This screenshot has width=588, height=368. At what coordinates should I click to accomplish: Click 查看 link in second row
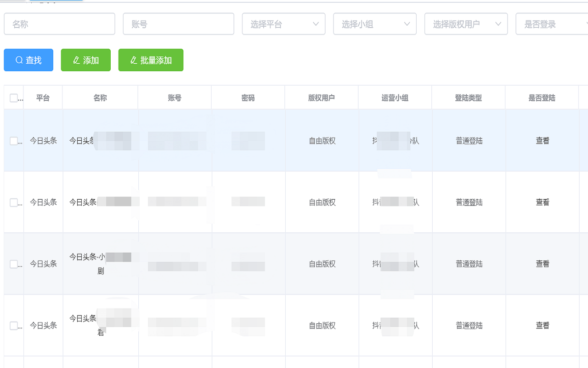coord(543,202)
